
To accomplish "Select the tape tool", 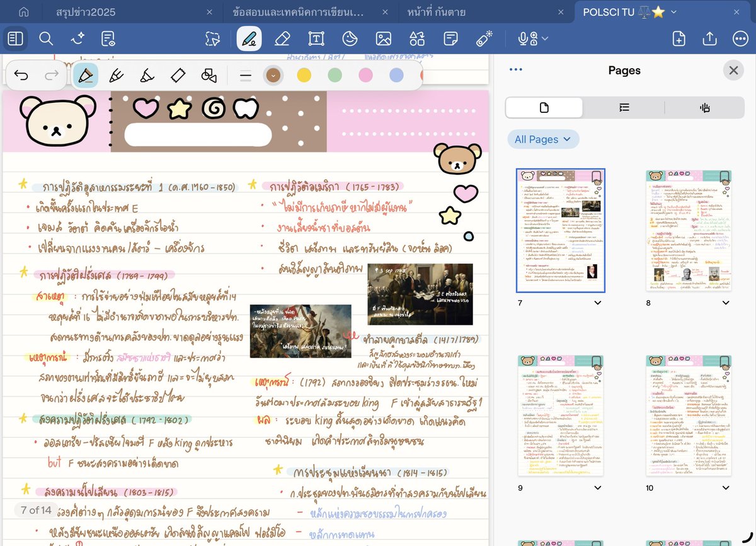I will point(484,39).
